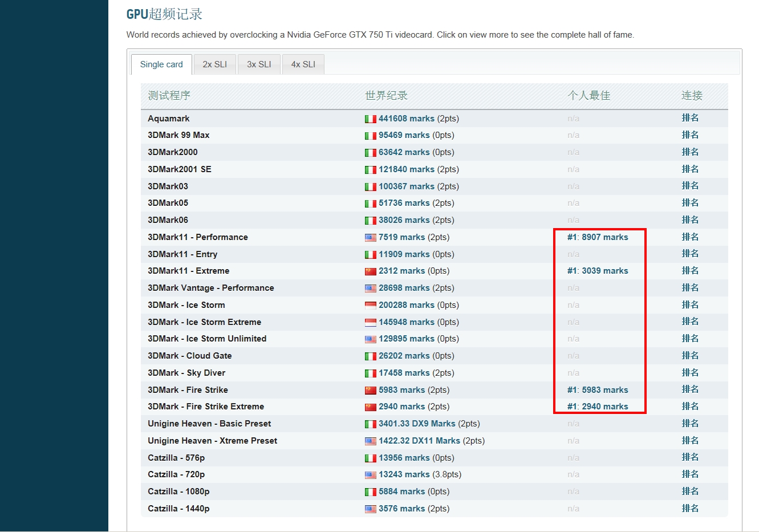Viewport: 759px width, 532px height.
Task: Click the flag next to 200288 marks
Action: 370,306
